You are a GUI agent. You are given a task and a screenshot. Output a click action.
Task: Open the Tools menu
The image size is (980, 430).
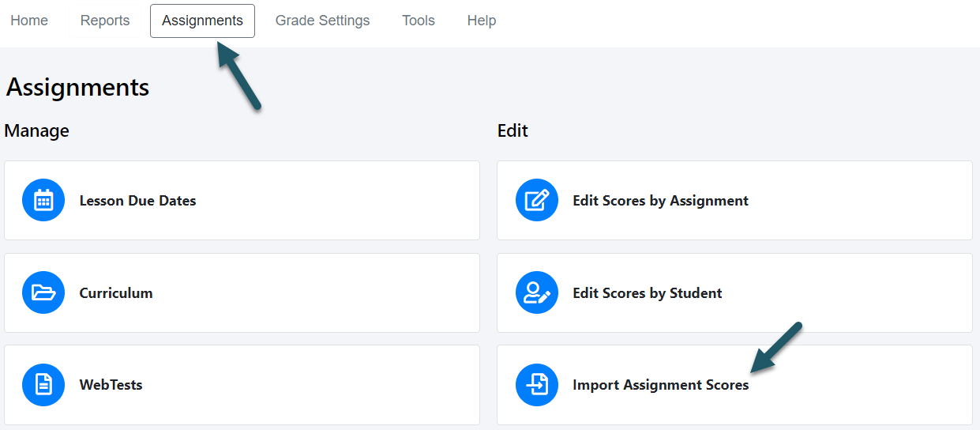tap(419, 21)
